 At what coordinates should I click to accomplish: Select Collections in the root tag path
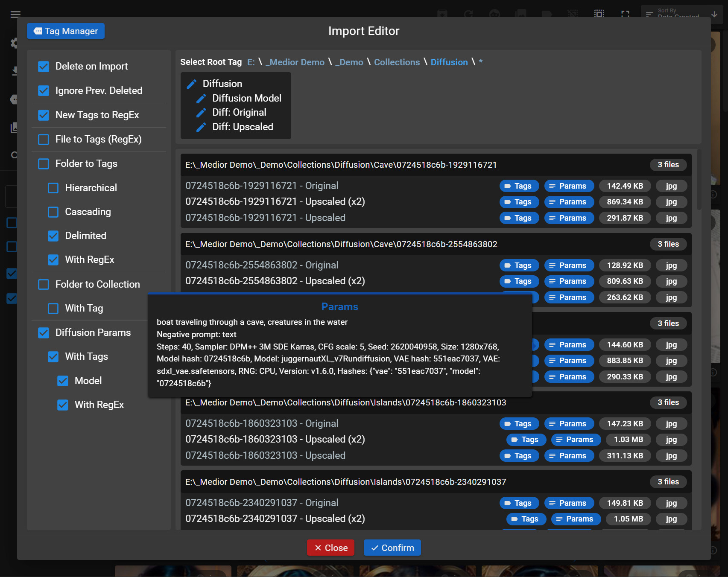[x=397, y=62]
